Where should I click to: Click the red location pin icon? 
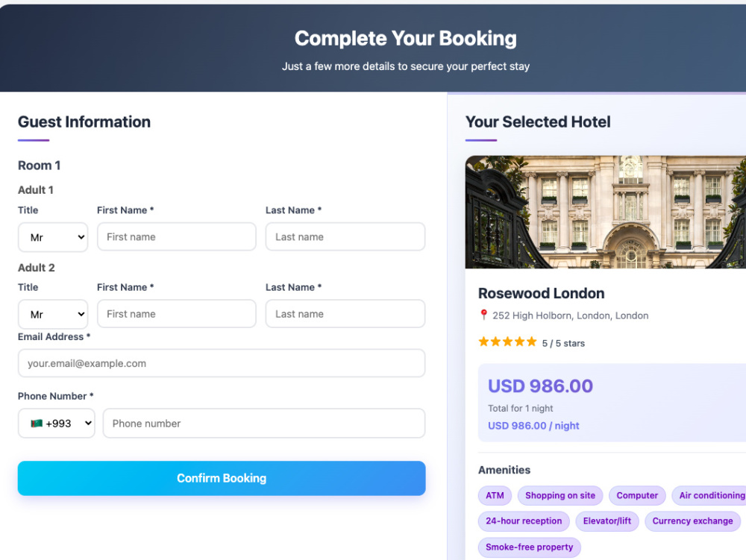[x=483, y=315]
